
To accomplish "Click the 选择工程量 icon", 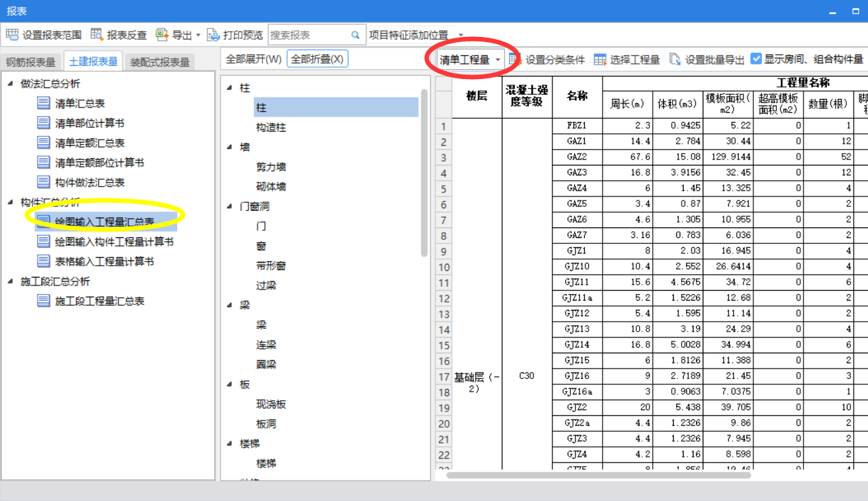I will tap(600, 59).
